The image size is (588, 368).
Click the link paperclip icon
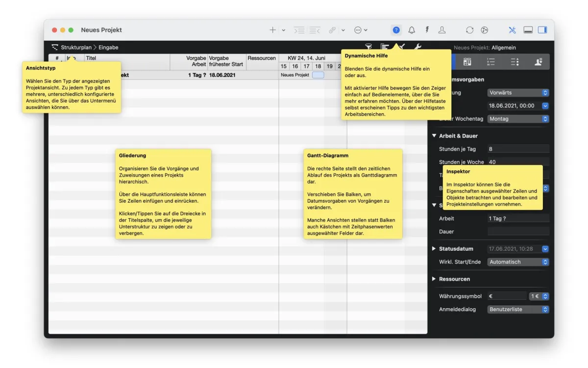332,30
